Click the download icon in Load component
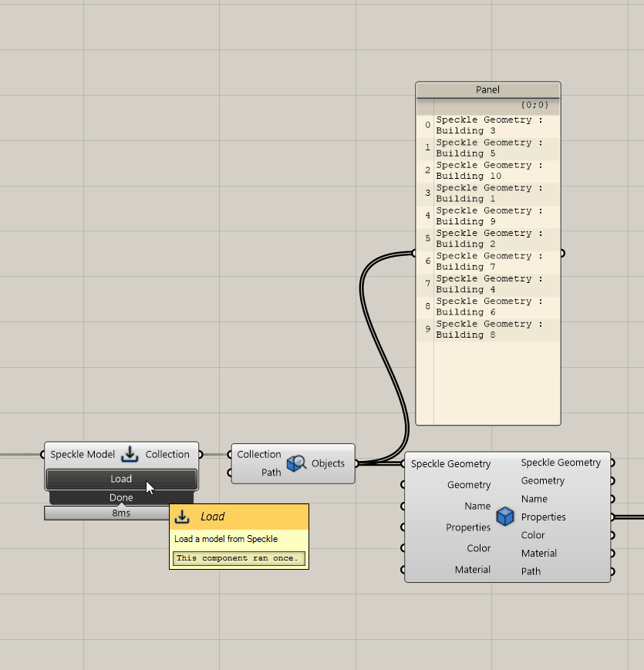The image size is (644, 670). tap(130, 454)
